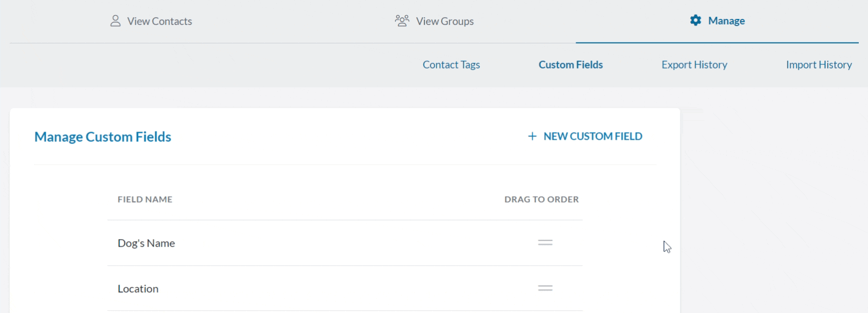Click the NEW CUSTOM FIELD button text
868x313 pixels.
click(x=592, y=136)
